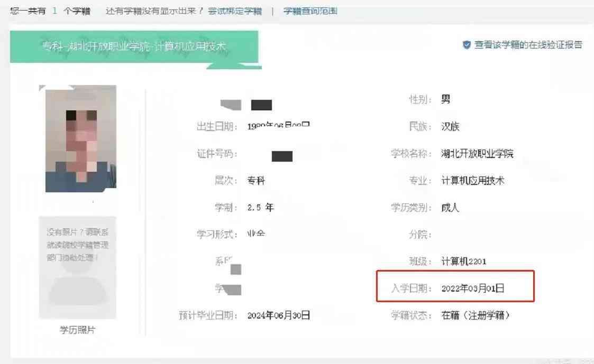Open 查看该学籍的在线验证报告 link
The height and width of the screenshot is (364, 594).
tap(528, 45)
